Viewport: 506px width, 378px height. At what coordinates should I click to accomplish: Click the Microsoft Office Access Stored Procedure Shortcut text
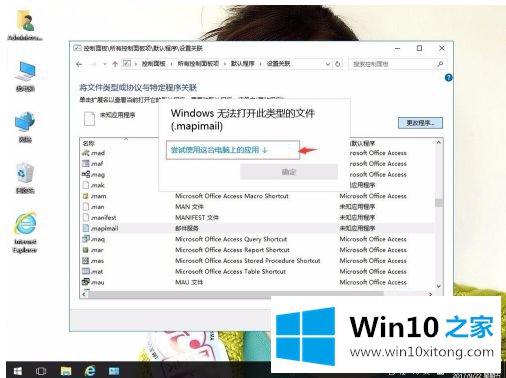point(248,261)
